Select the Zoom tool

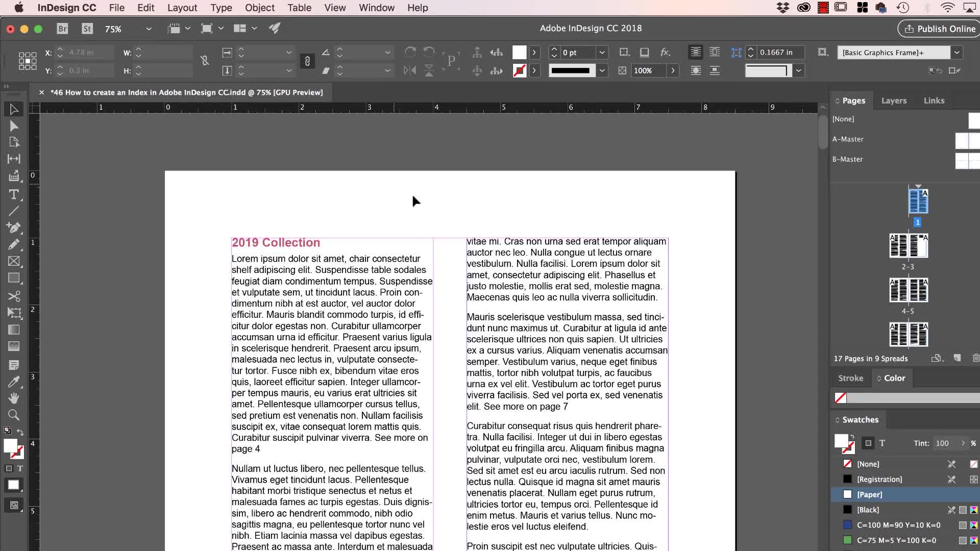(14, 415)
